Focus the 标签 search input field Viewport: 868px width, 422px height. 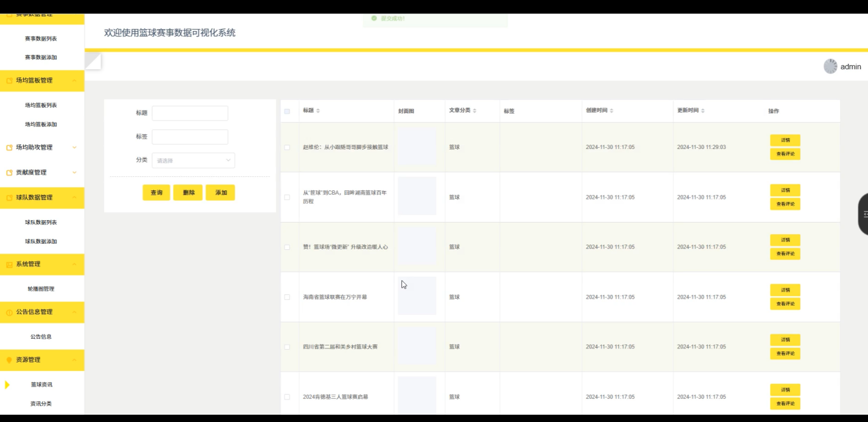pyautogui.click(x=190, y=137)
